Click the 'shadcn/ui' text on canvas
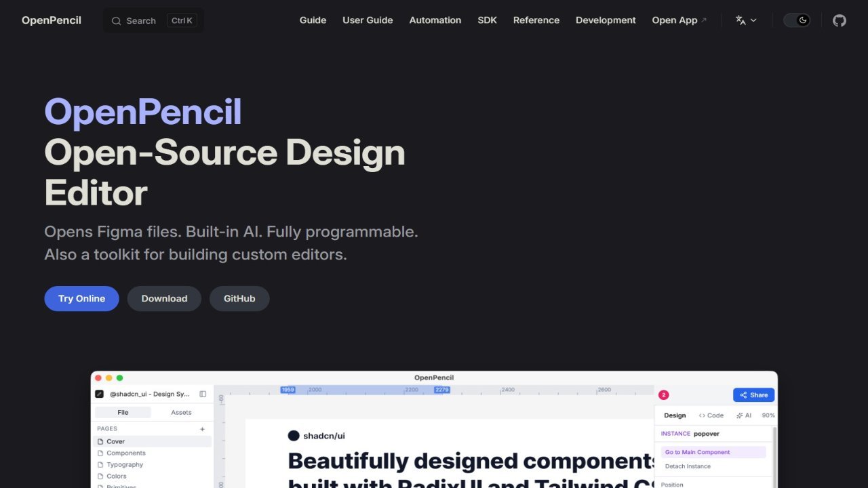This screenshot has height=488, width=868. point(323,436)
